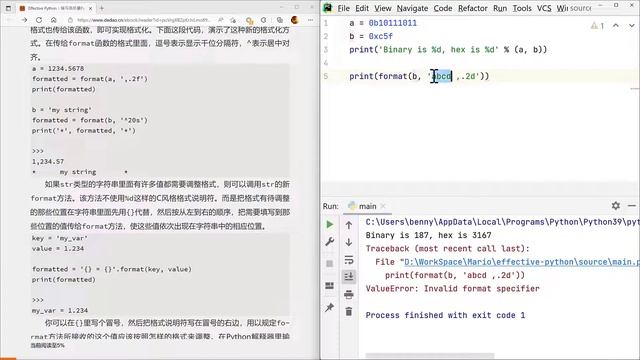Go to previous highlighted problem arrow
The height and width of the screenshot is (360, 640).
[616, 25]
